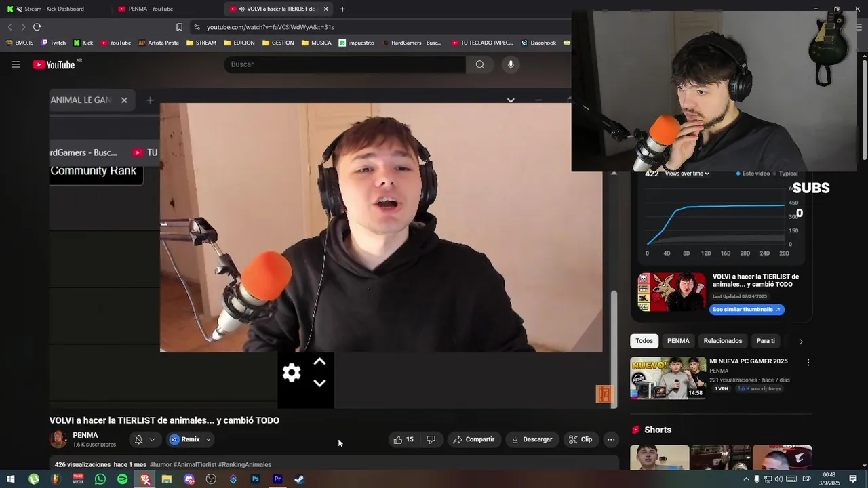Click the up chevron inside the video
The height and width of the screenshot is (488, 868).
[x=320, y=362]
